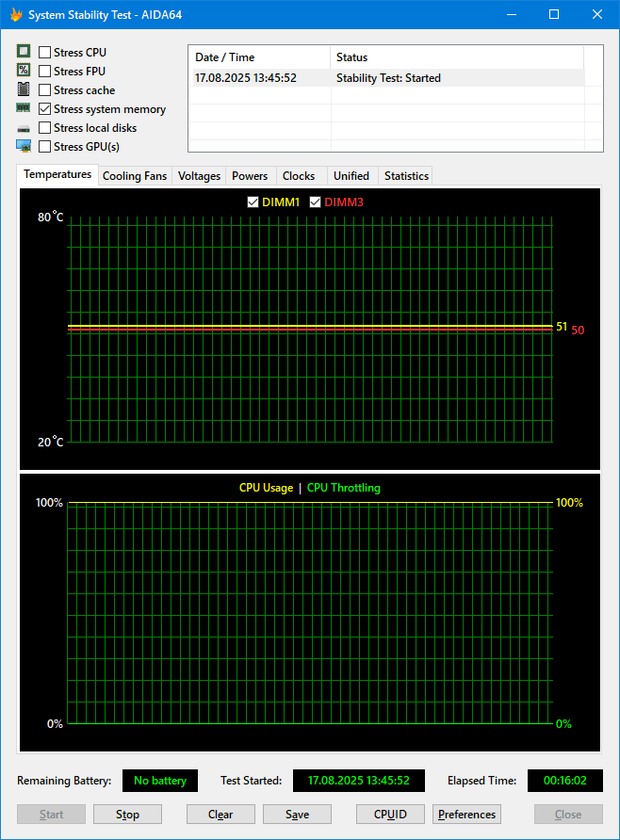The width and height of the screenshot is (620, 840).
Task: Hide the DIMM1 temperature line
Action: tap(253, 202)
